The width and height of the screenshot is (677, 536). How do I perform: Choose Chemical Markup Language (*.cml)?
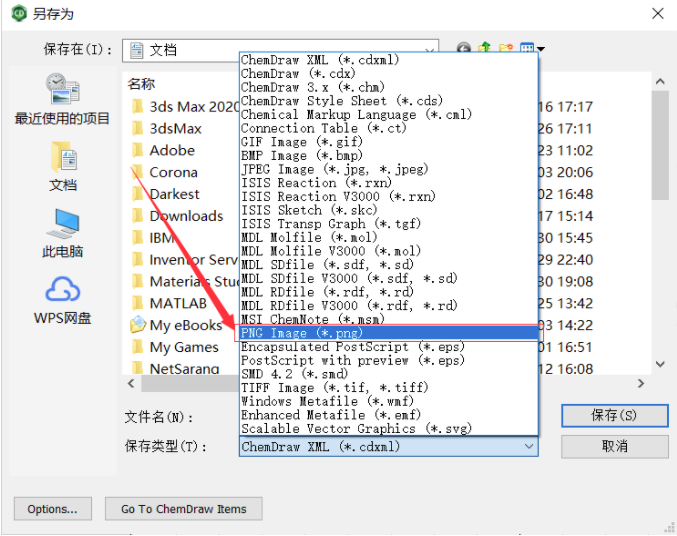tap(389, 114)
